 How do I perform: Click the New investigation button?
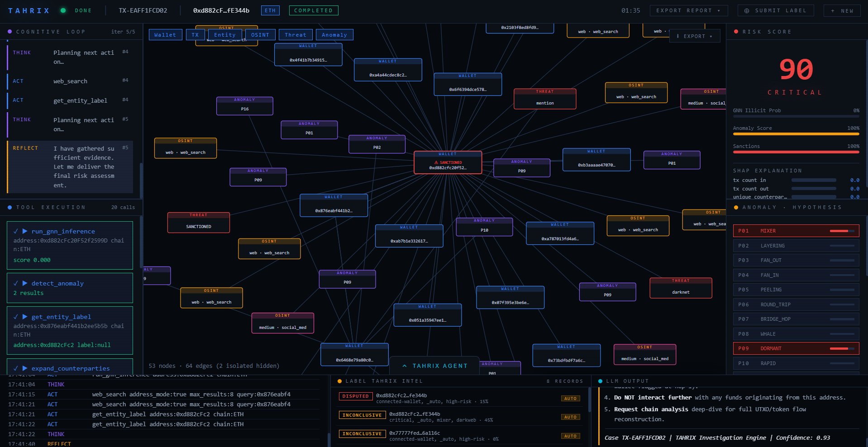click(842, 10)
